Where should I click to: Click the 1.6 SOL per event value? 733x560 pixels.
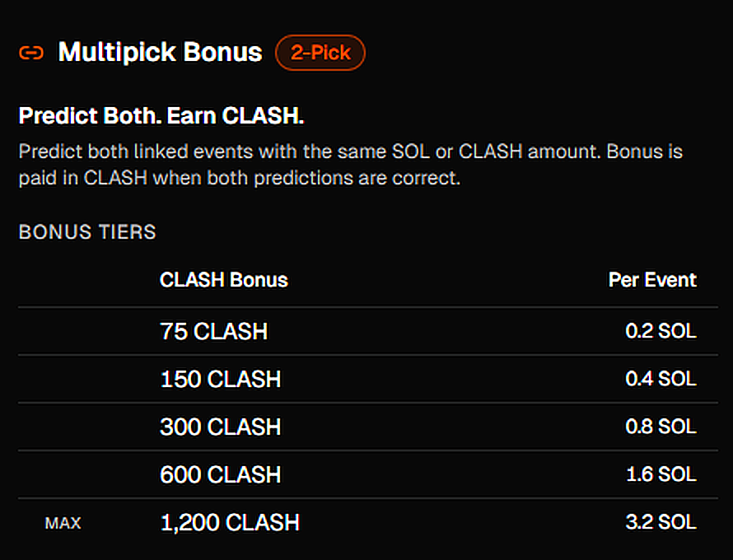(661, 474)
